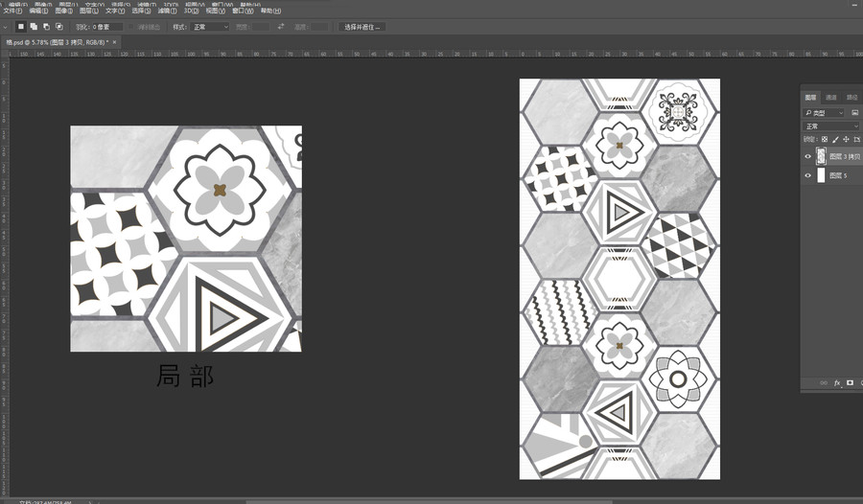Click the height (高度) input field
This screenshot has height=504, width=863.
pyautogui.click(x=319, y=27)
